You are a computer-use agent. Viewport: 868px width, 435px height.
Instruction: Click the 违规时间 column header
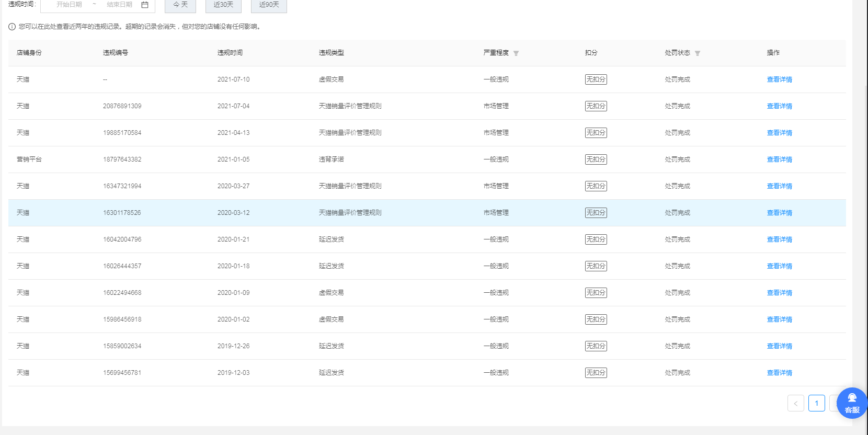230,53
